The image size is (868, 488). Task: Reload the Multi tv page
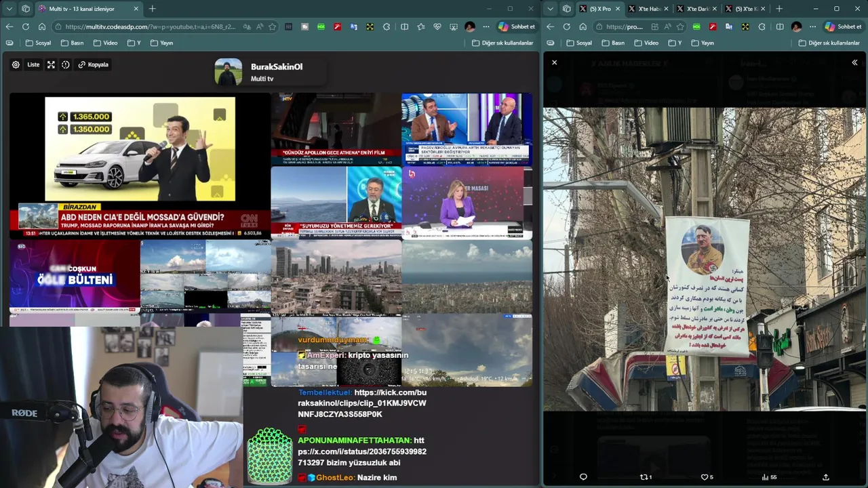pos(26,26)
